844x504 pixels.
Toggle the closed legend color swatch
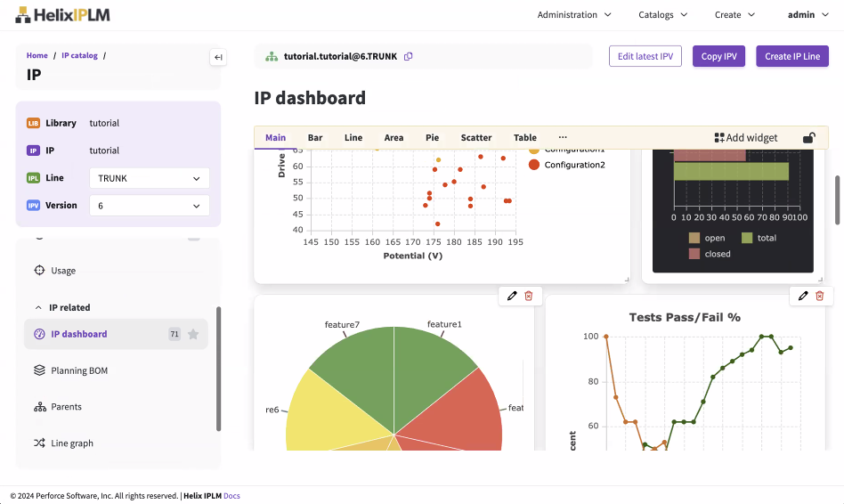(x=694, y=254)
